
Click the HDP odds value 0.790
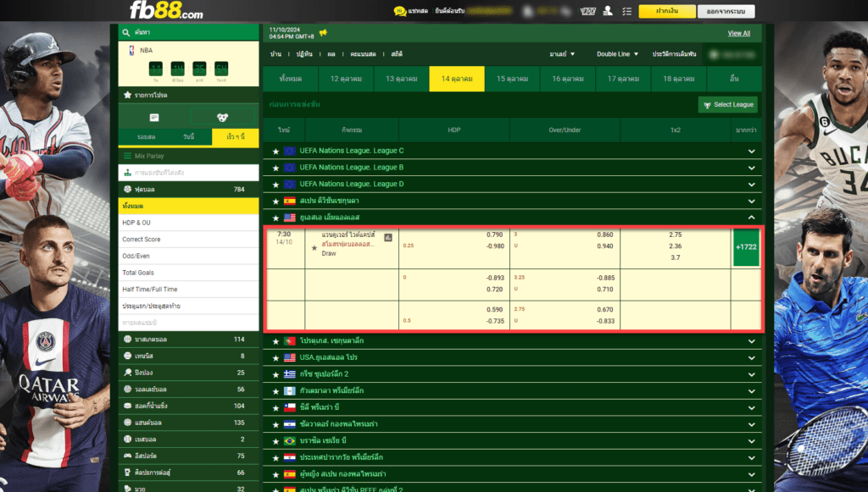pyautogui.click(x=495, y=235)
